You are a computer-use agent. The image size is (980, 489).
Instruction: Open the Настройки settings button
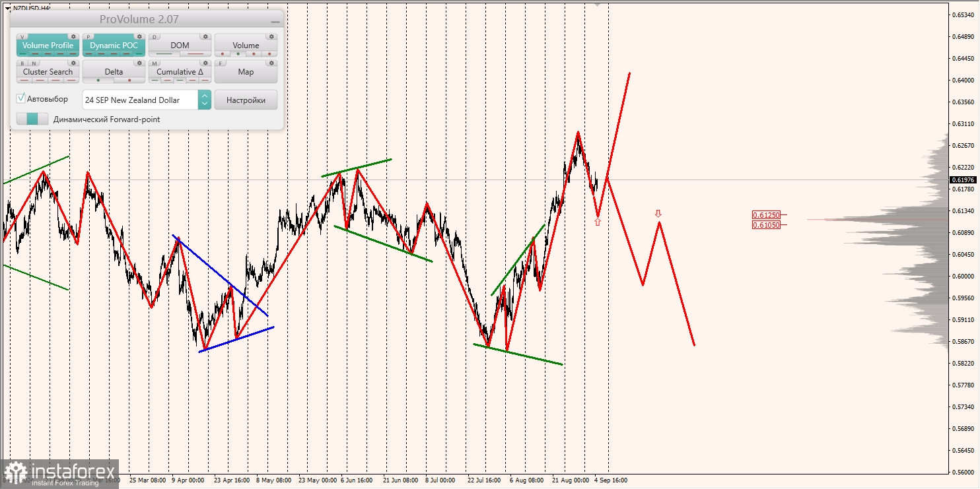pos(246,100)
